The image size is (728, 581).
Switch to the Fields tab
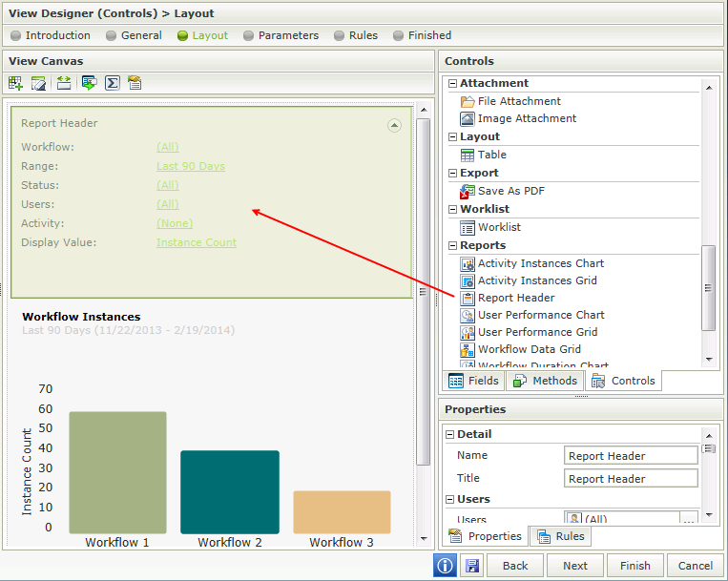tap(473, 381)
